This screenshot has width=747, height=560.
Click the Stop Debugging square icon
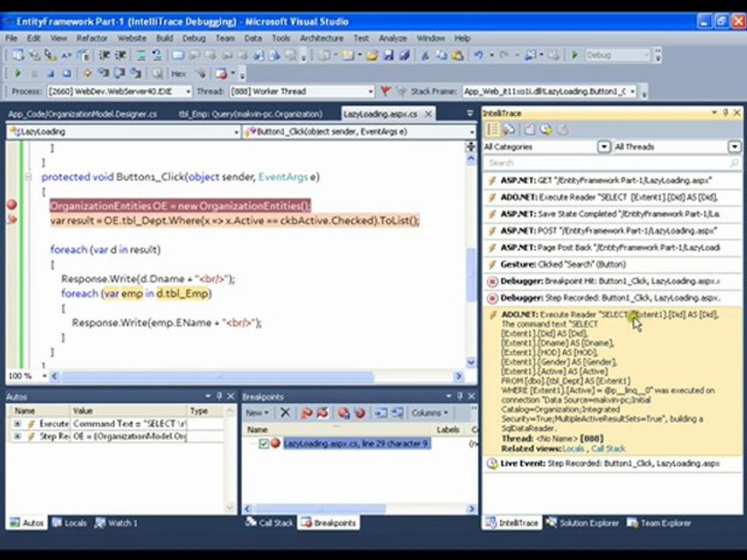(x=50, y=73)
